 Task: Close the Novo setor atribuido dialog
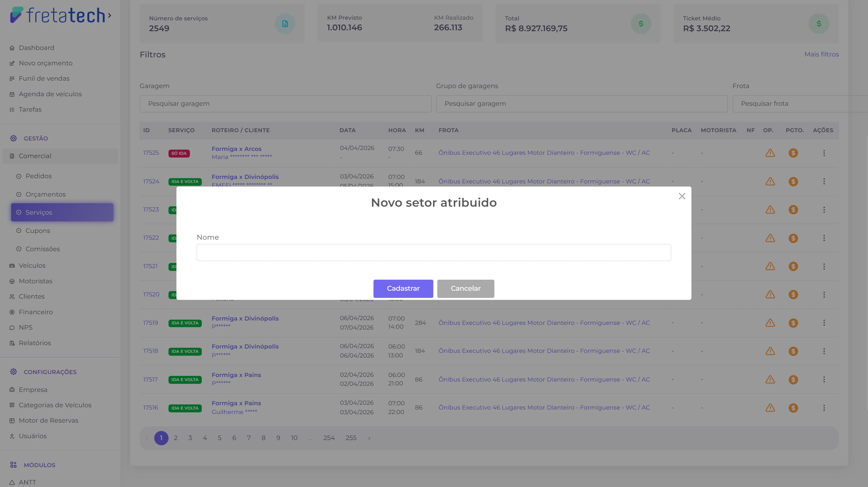click(682, 196)
